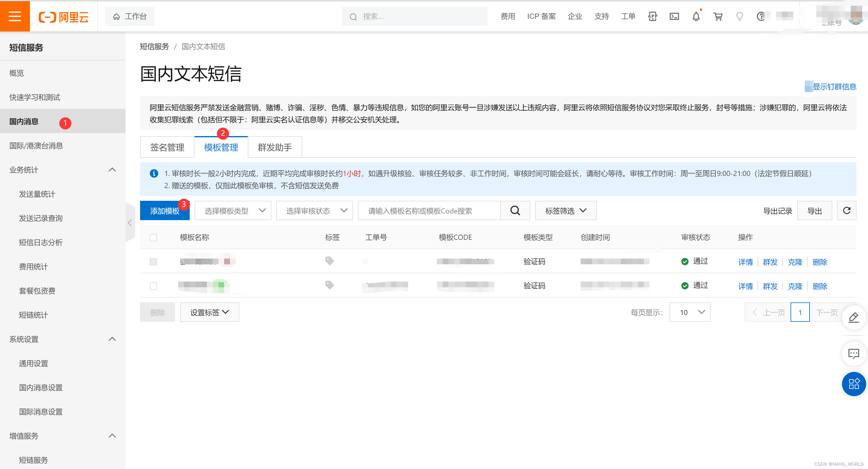The width and height of the screenshot is (868, 469).
Task: Open 企业 in the top menu
Action: tap(575, 16)
